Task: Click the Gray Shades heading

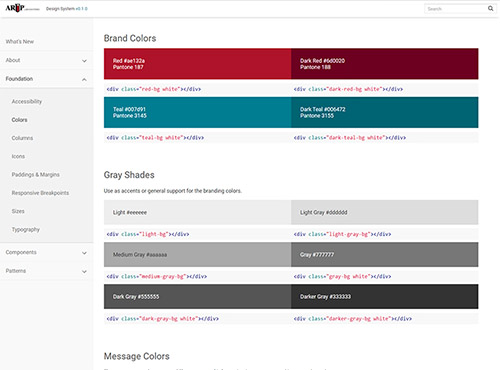Action: pyautogui.click(x=129, y=175)
